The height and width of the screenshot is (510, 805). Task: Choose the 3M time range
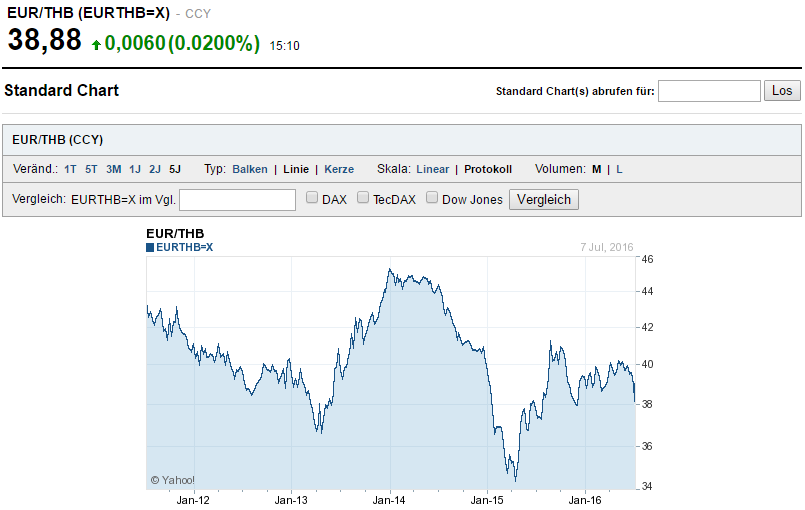coord(113,169)
